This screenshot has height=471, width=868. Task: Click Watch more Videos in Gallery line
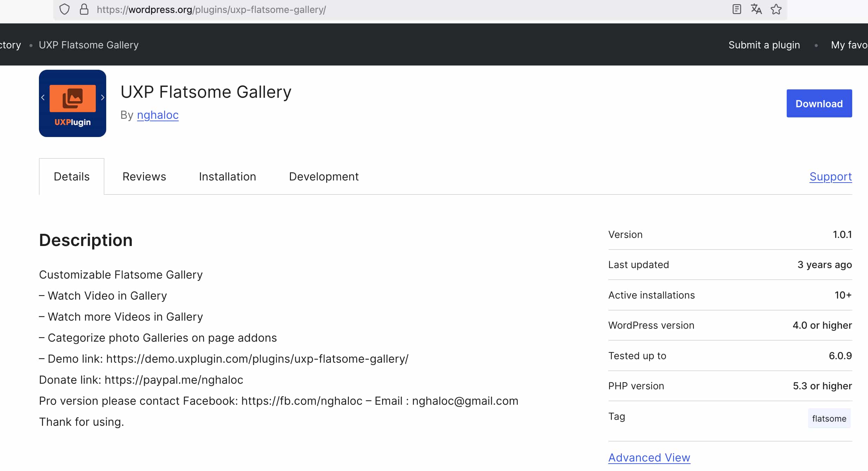(121, 317)
